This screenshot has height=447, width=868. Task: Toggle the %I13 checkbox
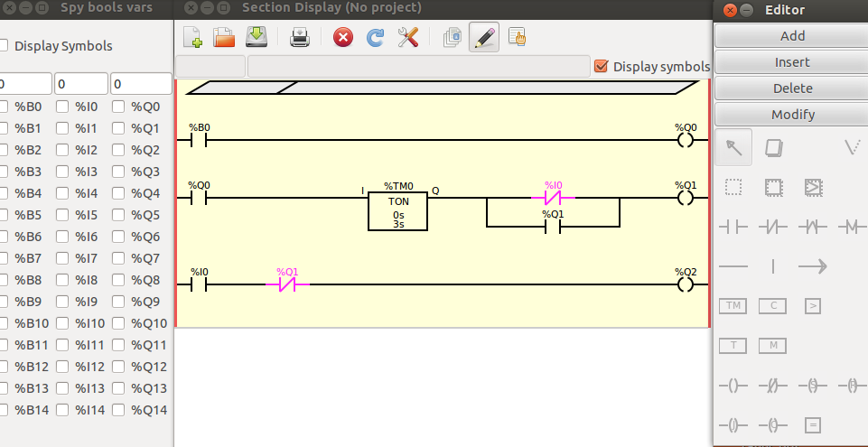[62, 388]
